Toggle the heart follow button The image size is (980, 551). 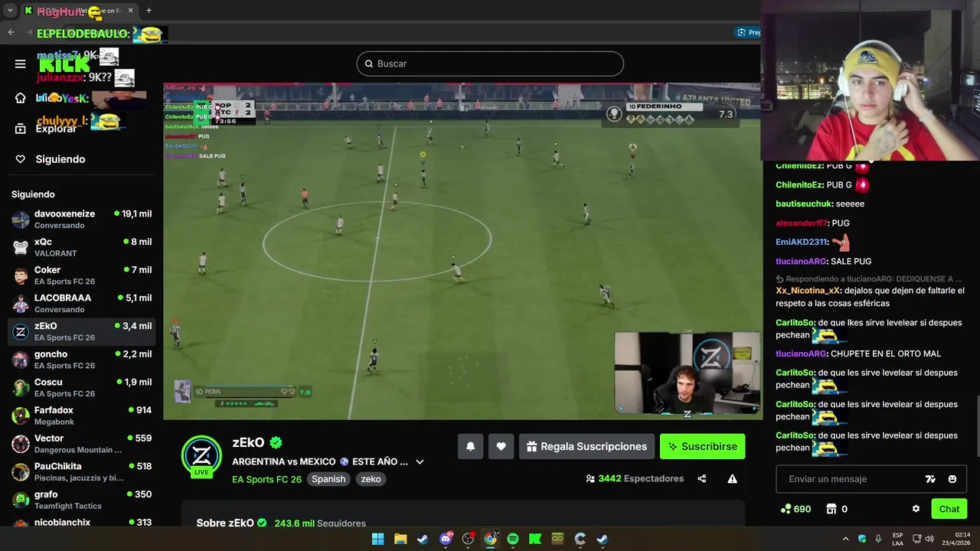[x=501, y=446]
